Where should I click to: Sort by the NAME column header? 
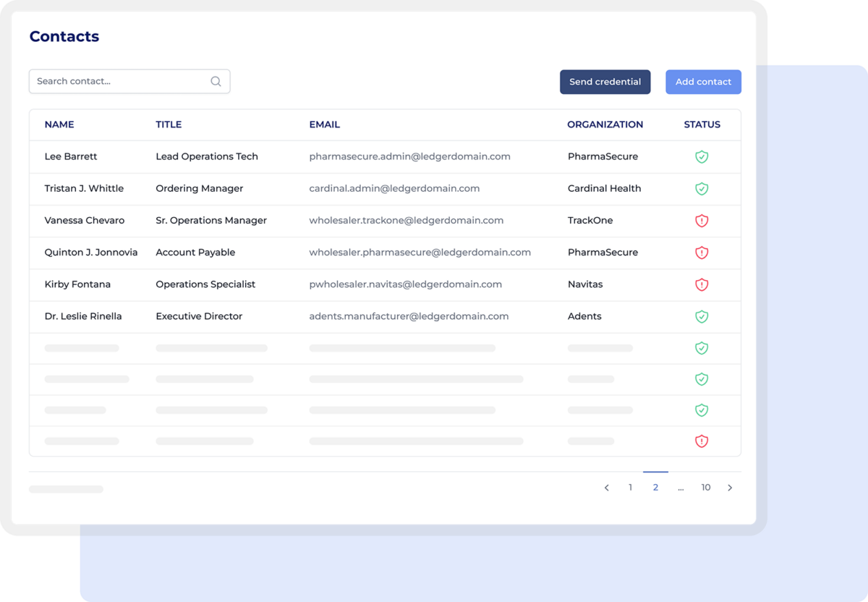(59, 124)
